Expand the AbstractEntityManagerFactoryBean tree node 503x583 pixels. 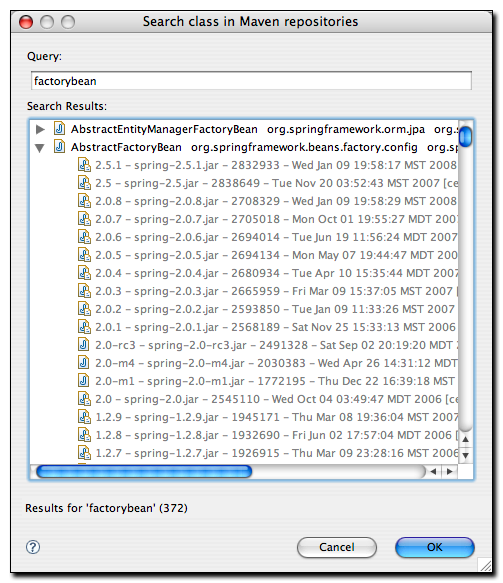(x=40, y=129)
